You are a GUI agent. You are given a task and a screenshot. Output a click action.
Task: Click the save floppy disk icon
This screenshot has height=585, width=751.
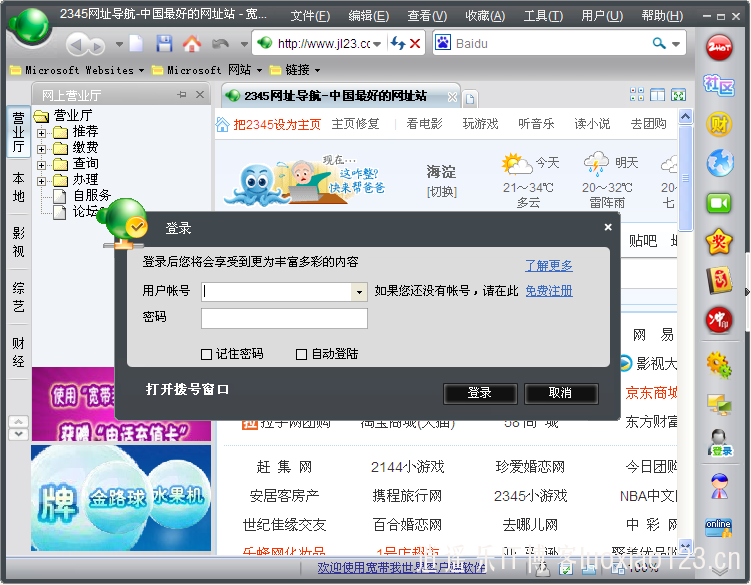164,44
